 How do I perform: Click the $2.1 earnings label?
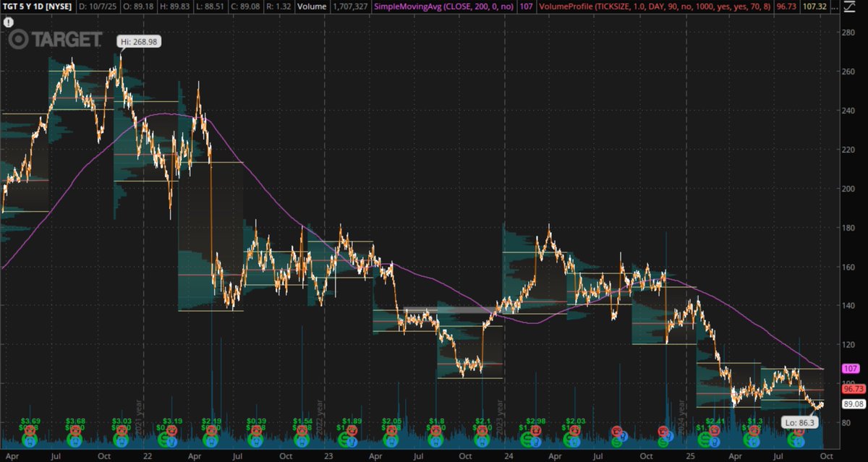pyautogui.click(x=483, y=421)
